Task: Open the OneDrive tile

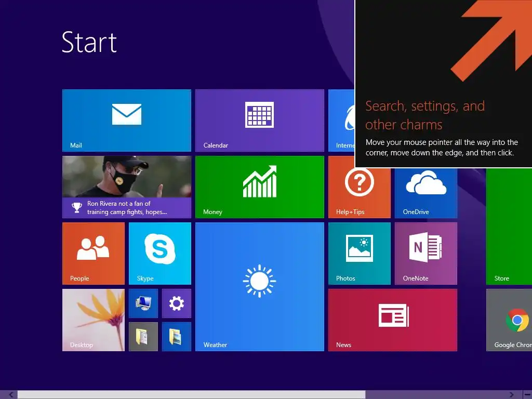Action: point(426,193)
